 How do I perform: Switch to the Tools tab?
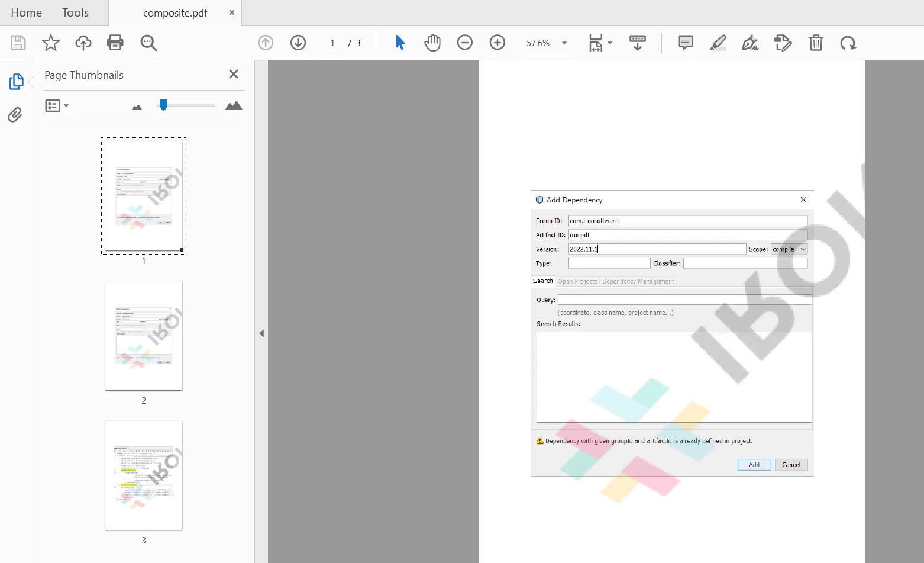pos(75,12)
